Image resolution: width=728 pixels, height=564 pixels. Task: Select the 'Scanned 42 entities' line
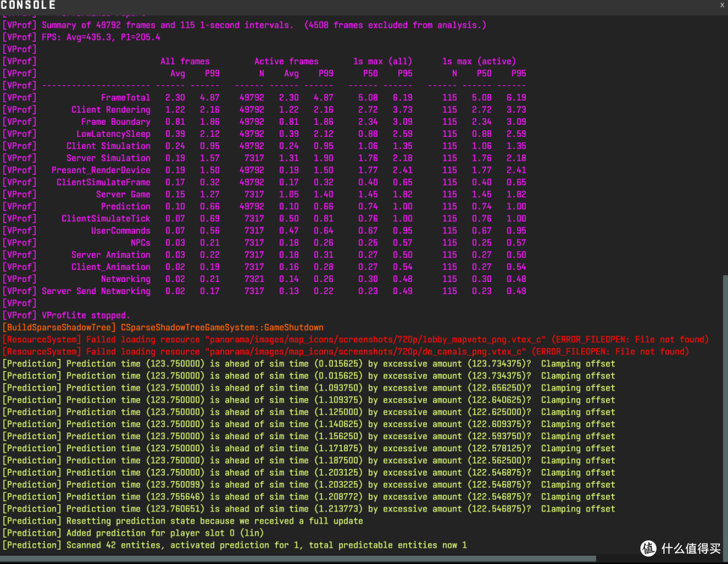[x=235, y=544]
